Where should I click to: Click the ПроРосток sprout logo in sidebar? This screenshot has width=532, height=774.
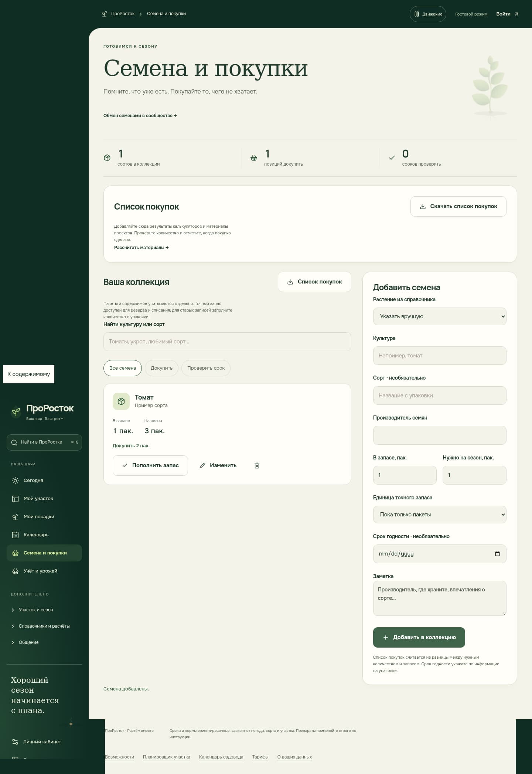16,411
